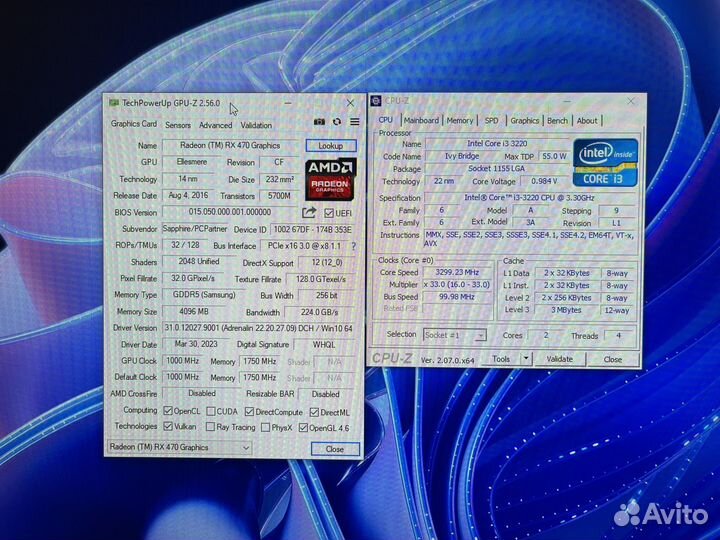The width and height of the screenshot is (720, 540).
Task: Click the Bandwidth 224.0 GB/s value
Action: 320,312
